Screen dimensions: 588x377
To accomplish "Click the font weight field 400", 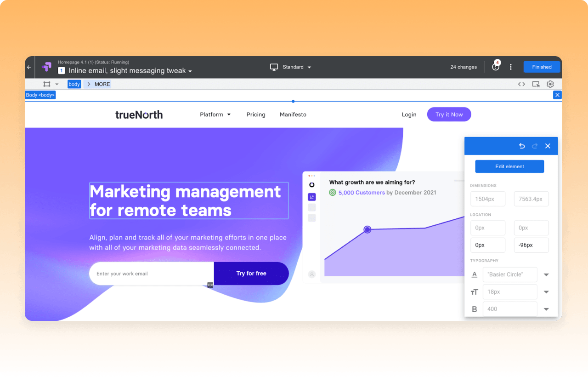I will click(x=510, y=309).
